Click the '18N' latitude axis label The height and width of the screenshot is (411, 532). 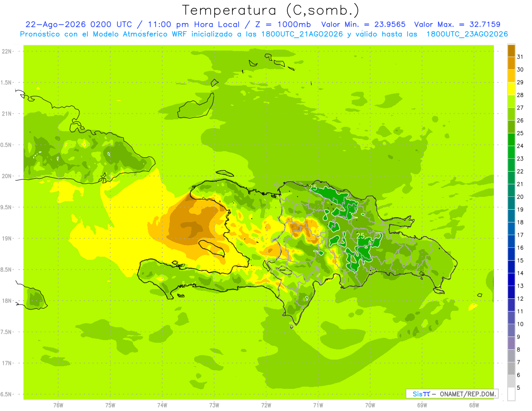(7, 301)
